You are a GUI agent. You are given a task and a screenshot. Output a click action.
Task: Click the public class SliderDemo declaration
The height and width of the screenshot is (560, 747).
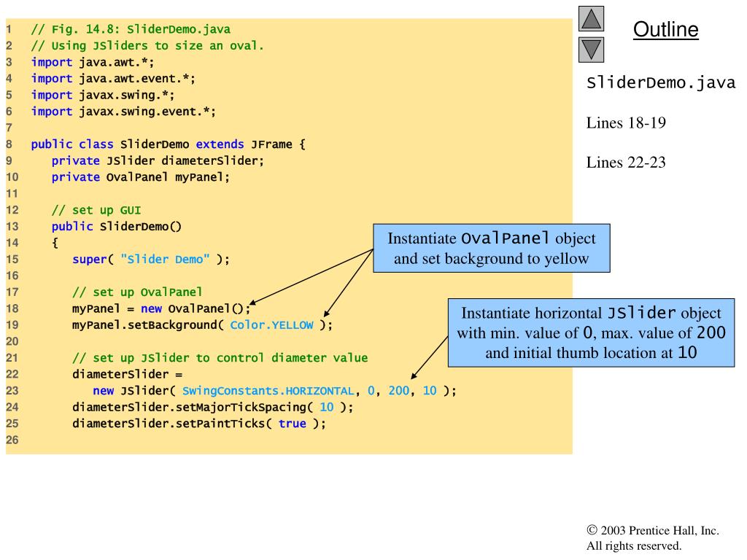[169, 144]
